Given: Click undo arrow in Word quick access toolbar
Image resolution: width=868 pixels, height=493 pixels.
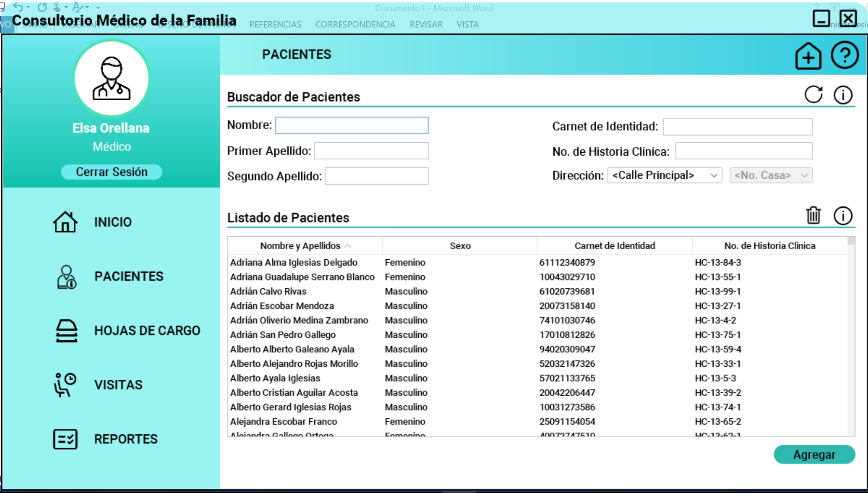Looking at the screenshot, I should (18, 7).
